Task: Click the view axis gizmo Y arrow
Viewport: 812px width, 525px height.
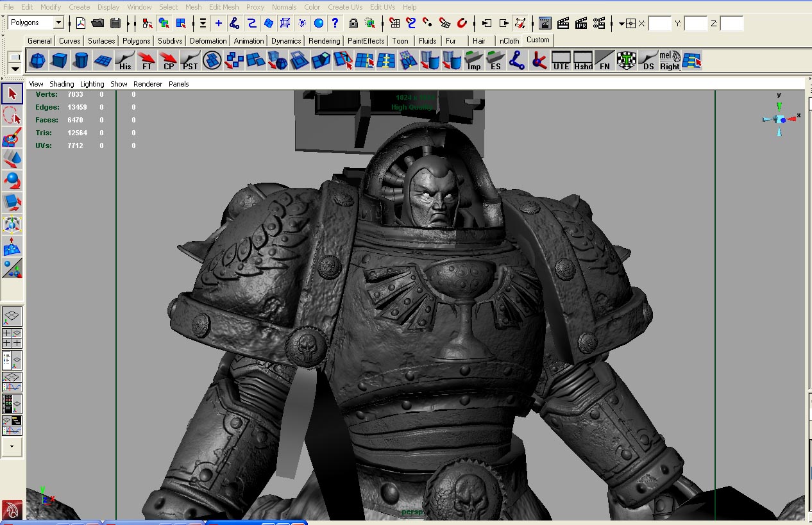Action: [779, 106]
